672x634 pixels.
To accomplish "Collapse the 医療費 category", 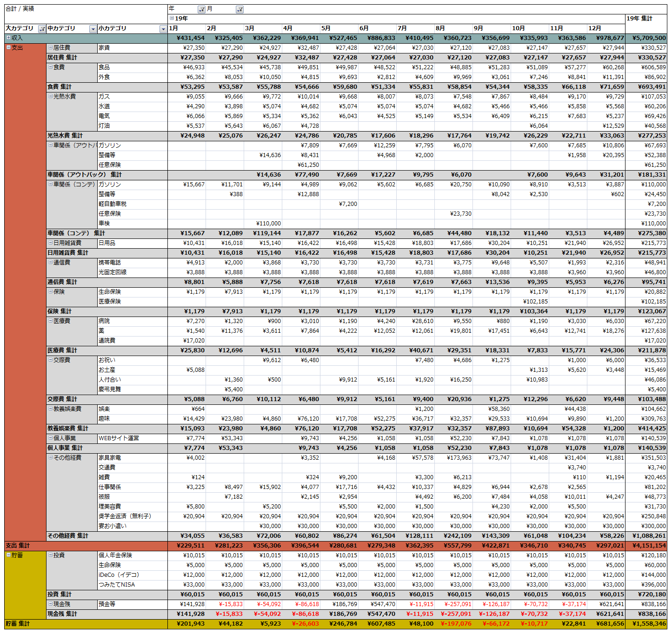I will click(x=50, y=321).
